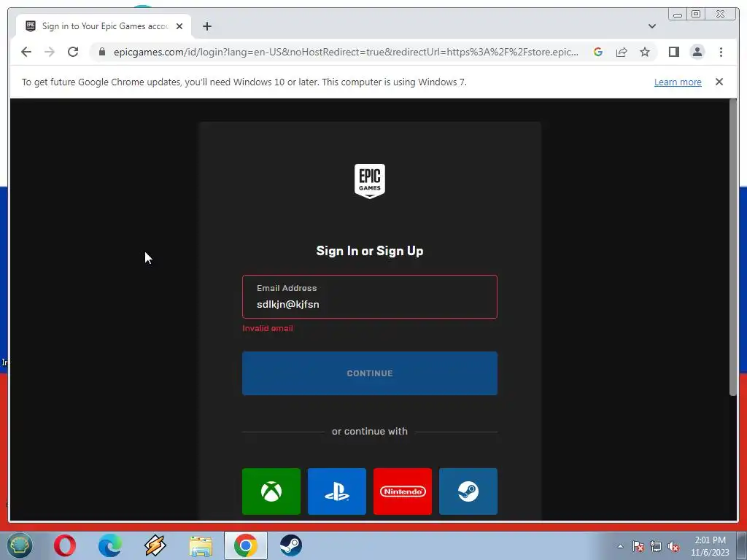Click the taskbar clock showing 2:01 PM
This screenshot has width=747, height=560.
[710, 546]
